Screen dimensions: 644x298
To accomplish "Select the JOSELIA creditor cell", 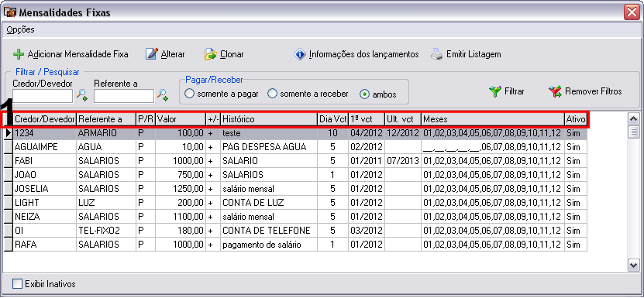I will (x=45, y=189).
